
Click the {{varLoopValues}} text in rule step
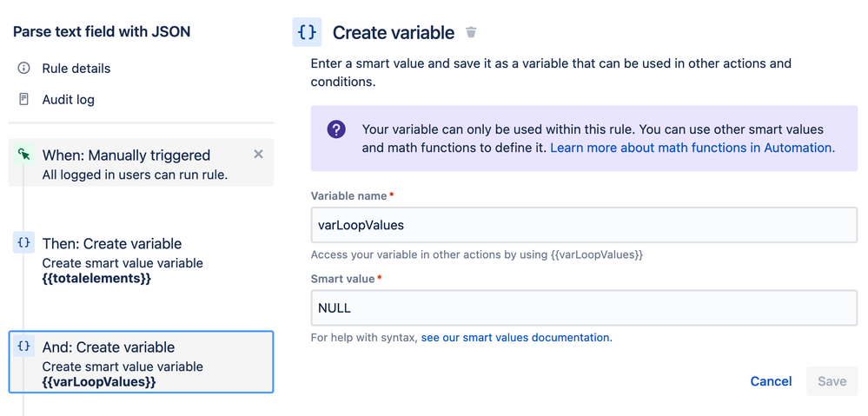[x=99, y=382]
